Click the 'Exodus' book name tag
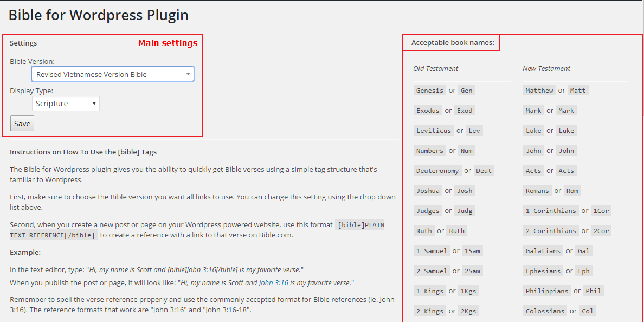The image size is (644, 322). pos(428,111)
